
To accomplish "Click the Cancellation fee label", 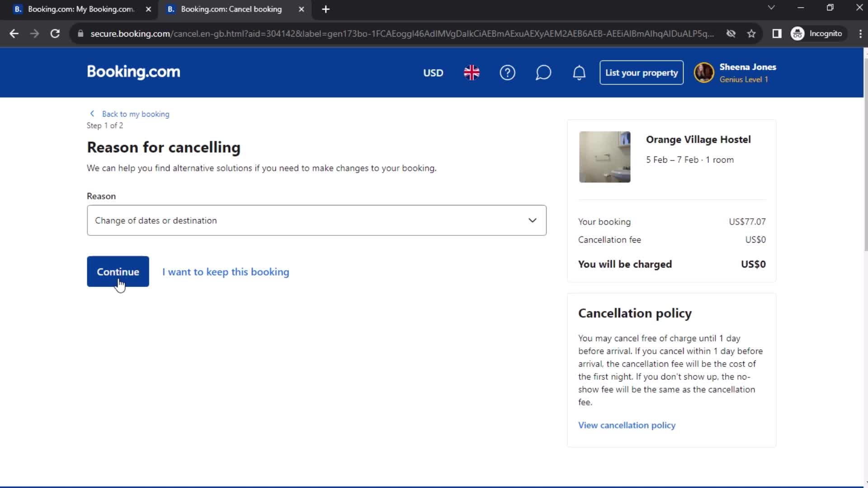I will (x=609, y=240).
